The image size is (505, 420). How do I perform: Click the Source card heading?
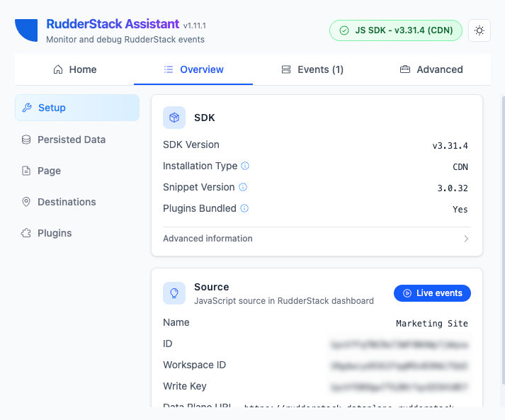(212, 287)
